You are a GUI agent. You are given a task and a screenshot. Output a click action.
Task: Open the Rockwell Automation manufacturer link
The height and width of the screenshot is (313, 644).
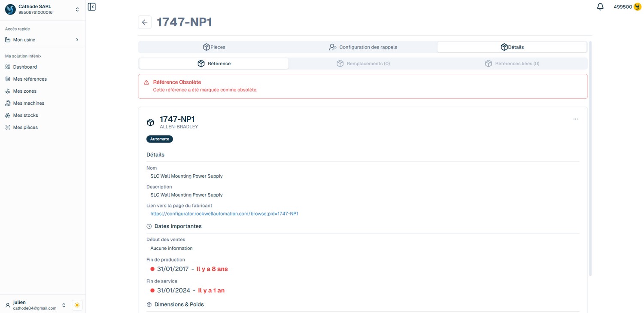[x=224, y=213]
